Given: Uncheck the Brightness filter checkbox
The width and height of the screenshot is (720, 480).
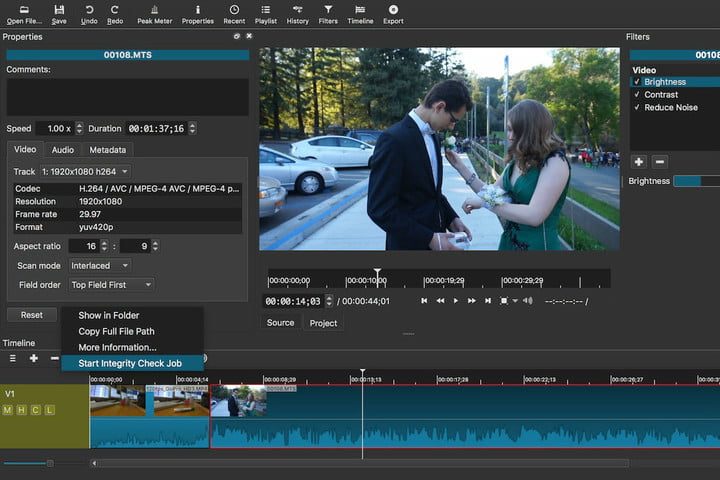Looking at the screenshot, I should coord(637,82).
